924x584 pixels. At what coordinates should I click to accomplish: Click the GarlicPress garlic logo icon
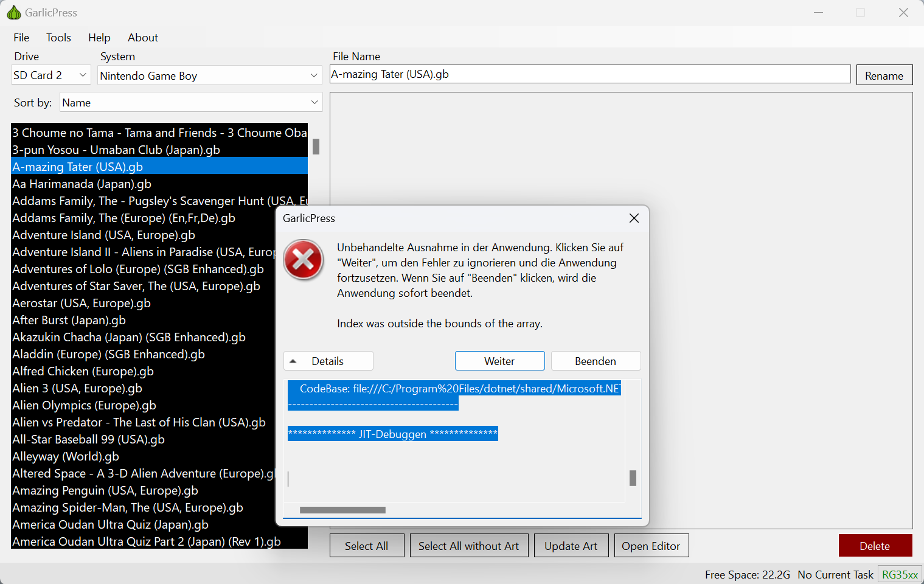pyautogui.click(x=13, y=12)
